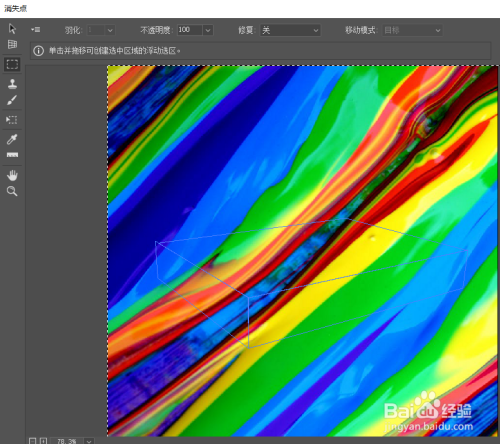
Task: Click the 修复 label text
Action: 247,30
